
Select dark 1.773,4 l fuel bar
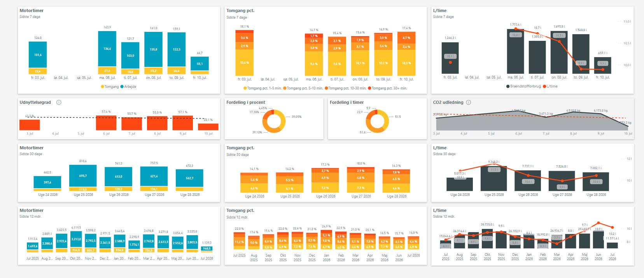pos(515,51)
